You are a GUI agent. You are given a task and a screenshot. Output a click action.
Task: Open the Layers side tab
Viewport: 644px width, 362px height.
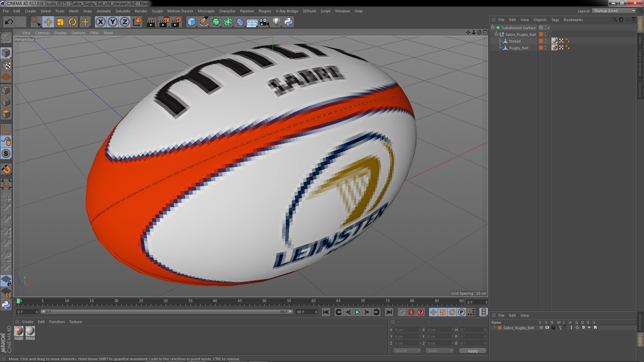coord(640,340)
